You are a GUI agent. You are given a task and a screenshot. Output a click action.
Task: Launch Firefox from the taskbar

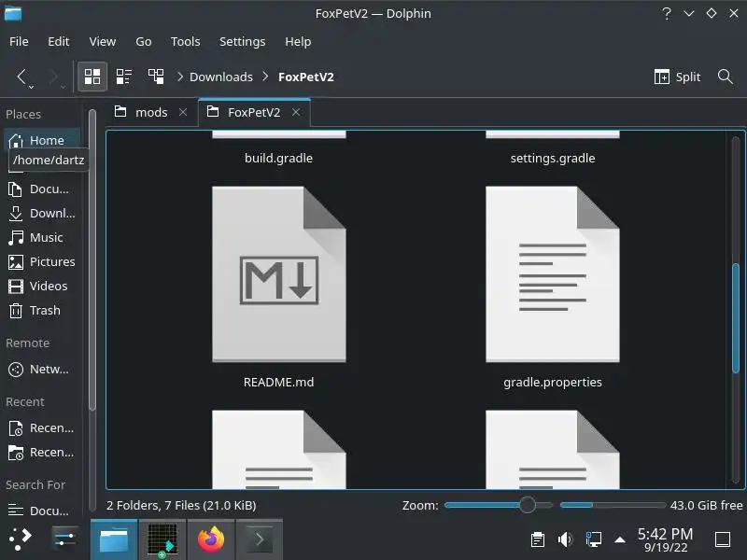tap(211, 539)
